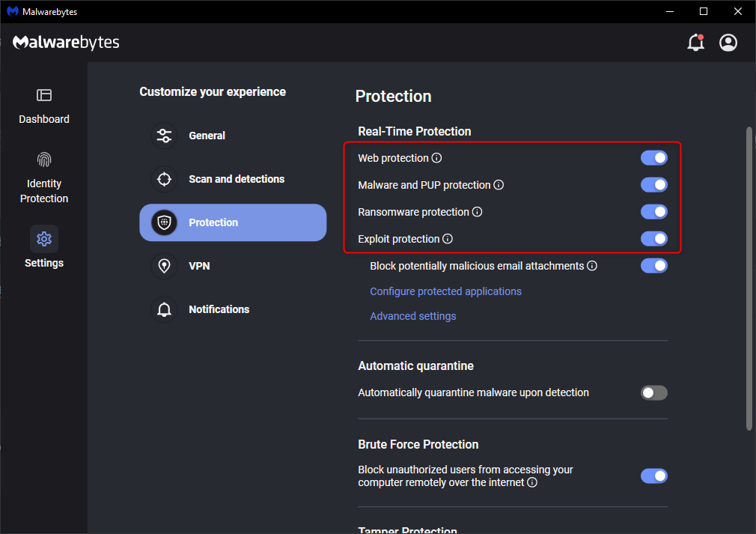Open Advanced settings link
Viewport: 756px width, 534px height.
point(412,316)
